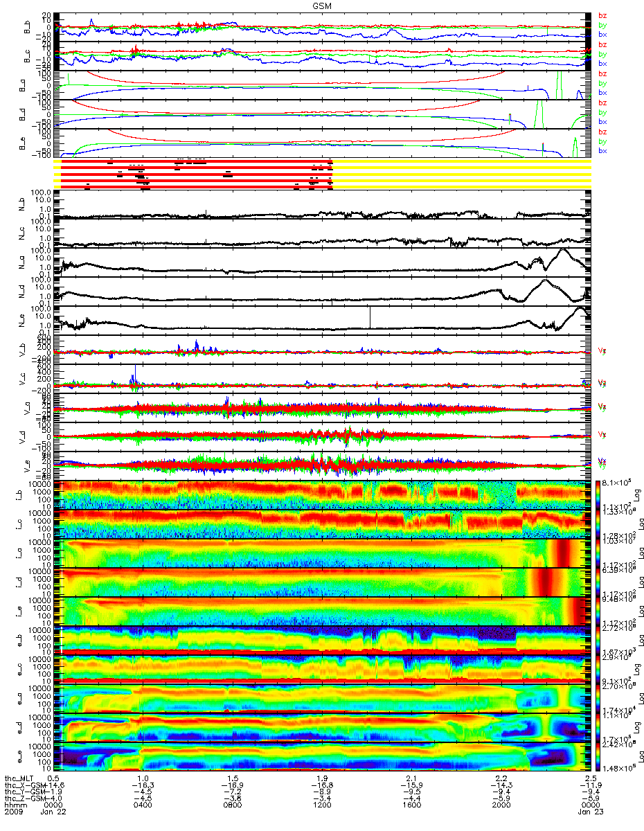Click the Jan 23 end date
The width and height of the screenshot is (644, 831).
coord(589,811)
